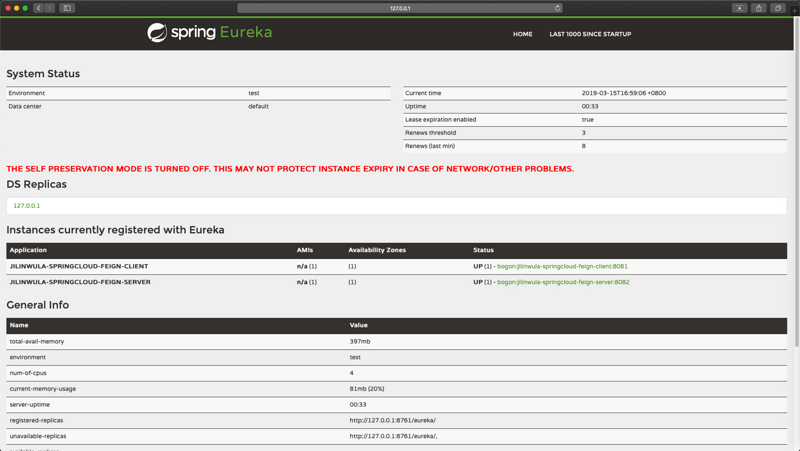Click the red self preservation warning text
This screenshot has width=800, height=451.
point(290,169)
